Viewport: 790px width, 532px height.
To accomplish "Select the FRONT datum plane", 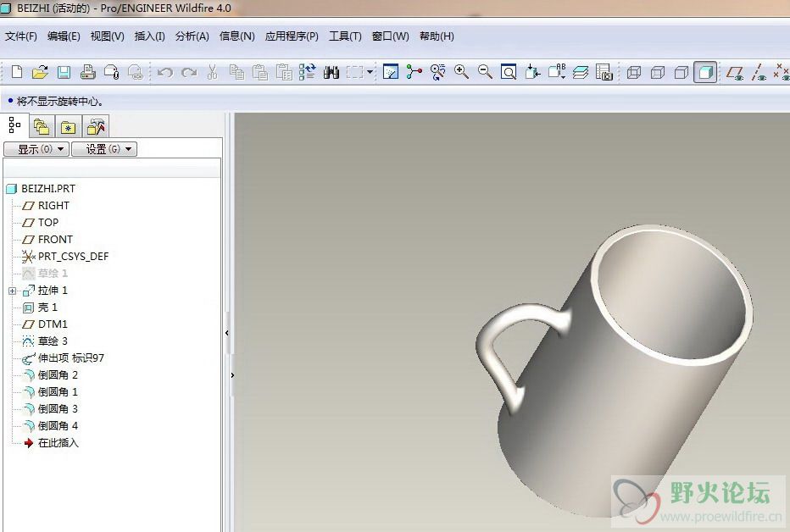I will click(47, 240).
